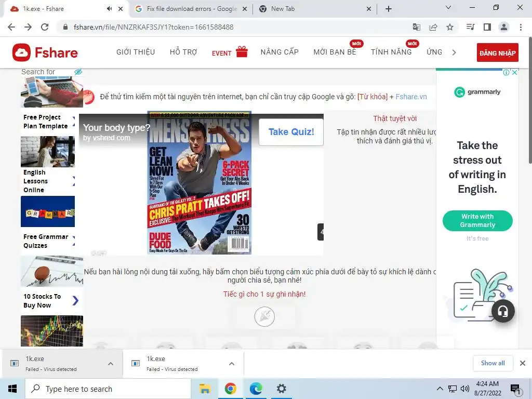This screenshot has height=399, width=532.
Task: Close the Fix file download errors tab
Action: [244, 9]
